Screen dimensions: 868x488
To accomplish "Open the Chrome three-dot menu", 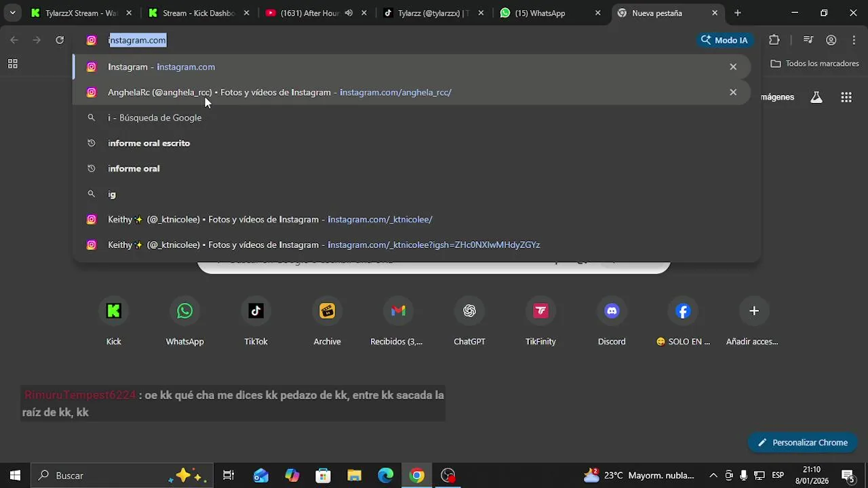I will tap(854, 40).
